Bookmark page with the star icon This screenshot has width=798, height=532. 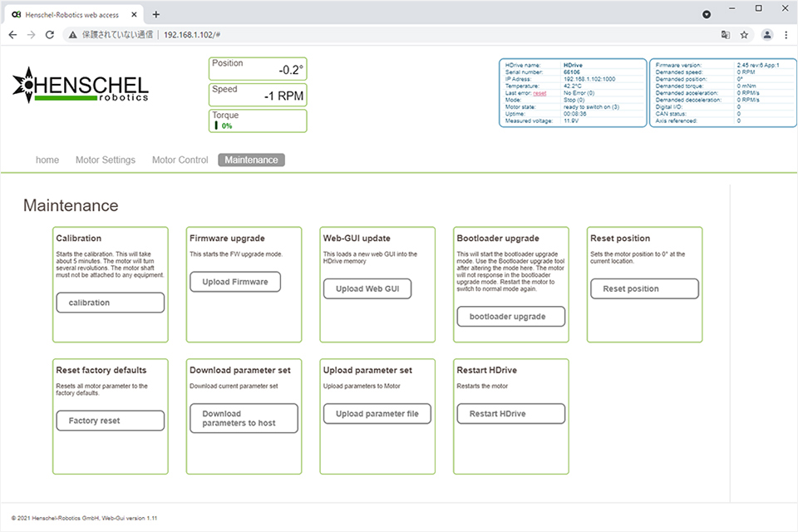744,35
